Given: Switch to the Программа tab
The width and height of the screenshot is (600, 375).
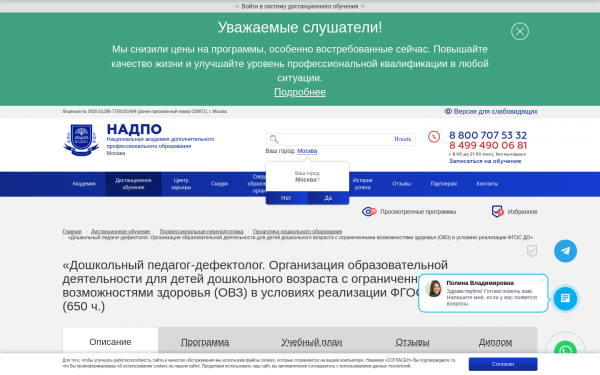Looking at the screenshot, I should pyautogui.click(x=205, y=342).
